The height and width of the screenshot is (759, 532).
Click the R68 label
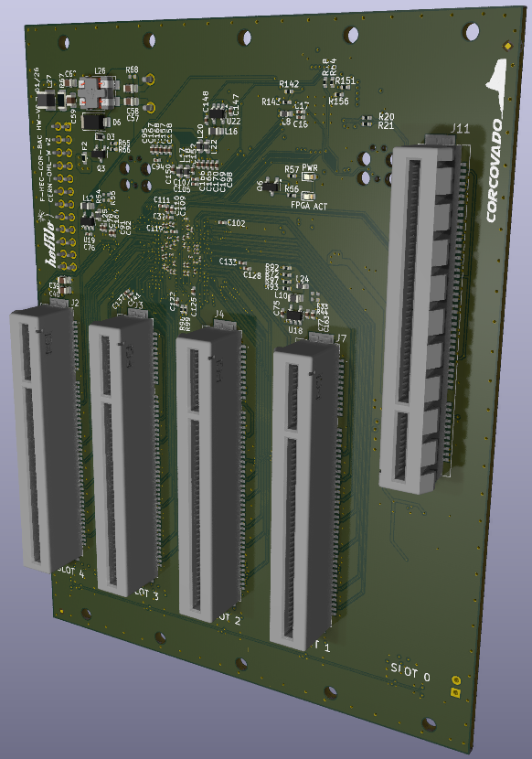[132, 70]
